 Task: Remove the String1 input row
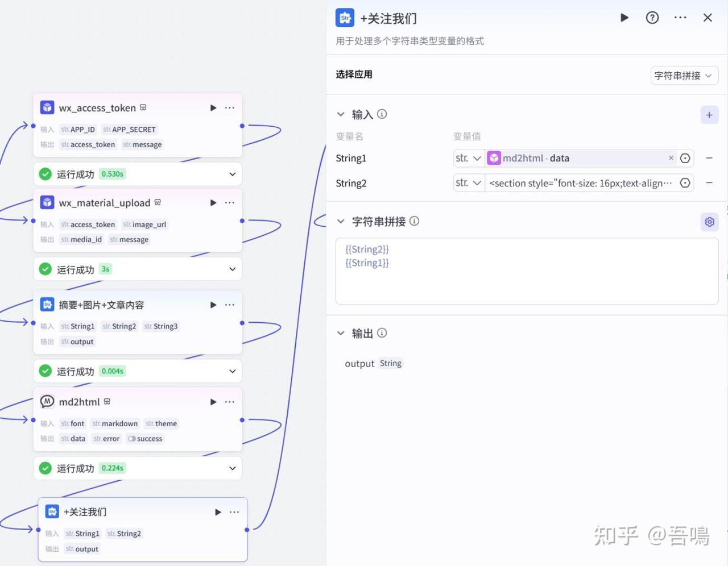pyautogui.click(x=709, y=158)
